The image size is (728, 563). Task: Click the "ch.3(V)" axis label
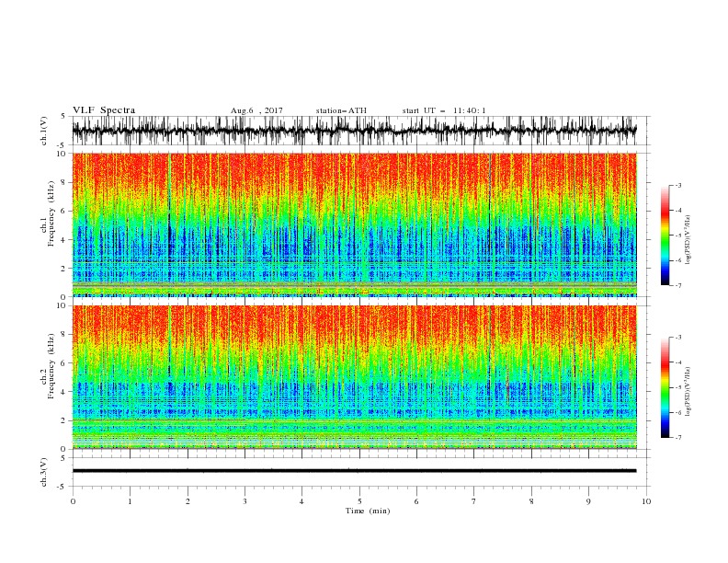(x=44, y=472)
